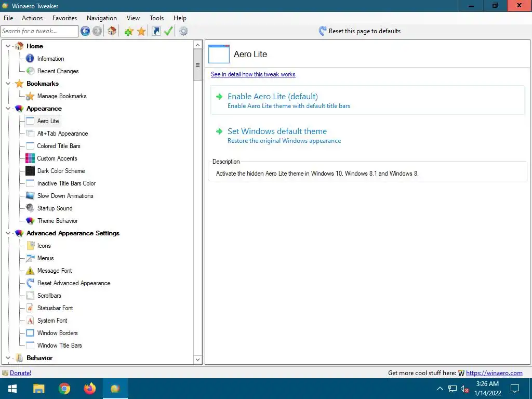Open 'See in detail how this tweak works'
The width and height of the screenshot is (532, 399).
coord(253,74)
